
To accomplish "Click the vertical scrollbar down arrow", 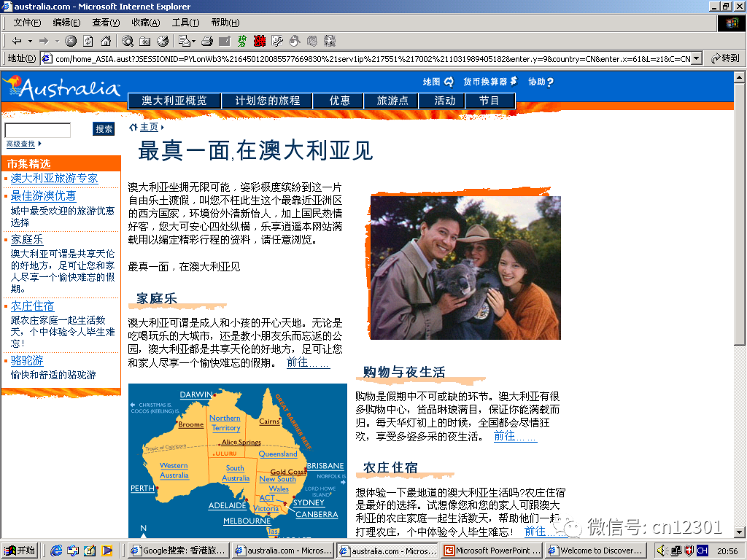I will point(740,532).
